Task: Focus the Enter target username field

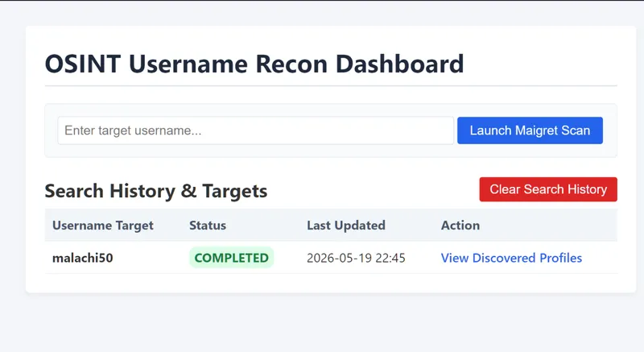Action: click(x=255, y=130)
